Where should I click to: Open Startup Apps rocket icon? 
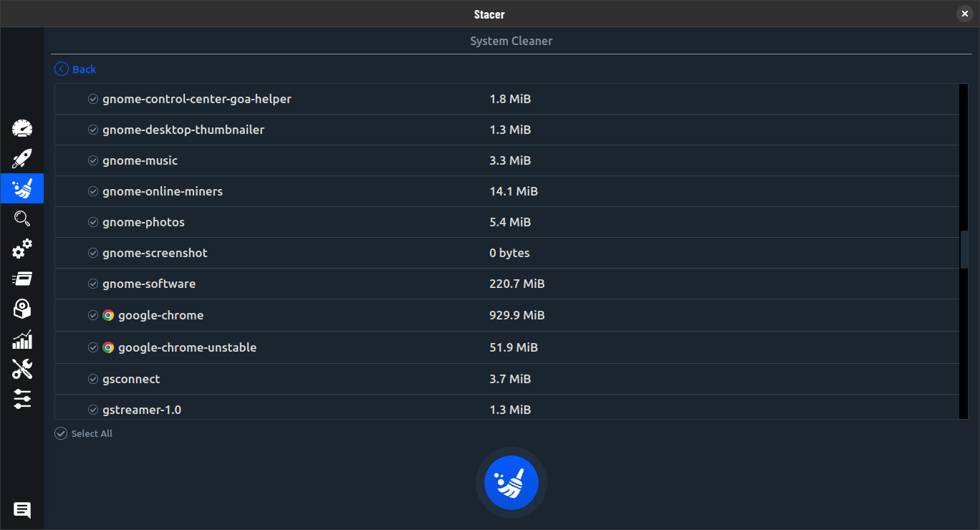point(22,158)
